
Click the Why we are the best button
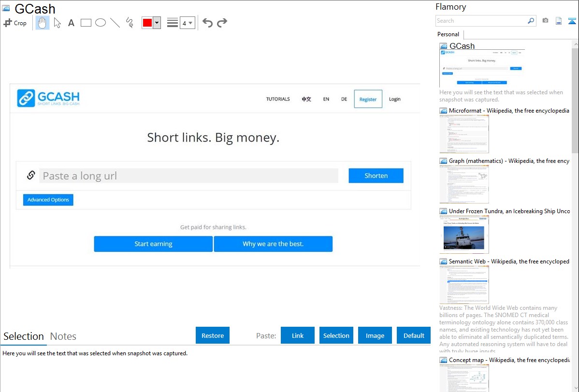[x=273, y=244]
